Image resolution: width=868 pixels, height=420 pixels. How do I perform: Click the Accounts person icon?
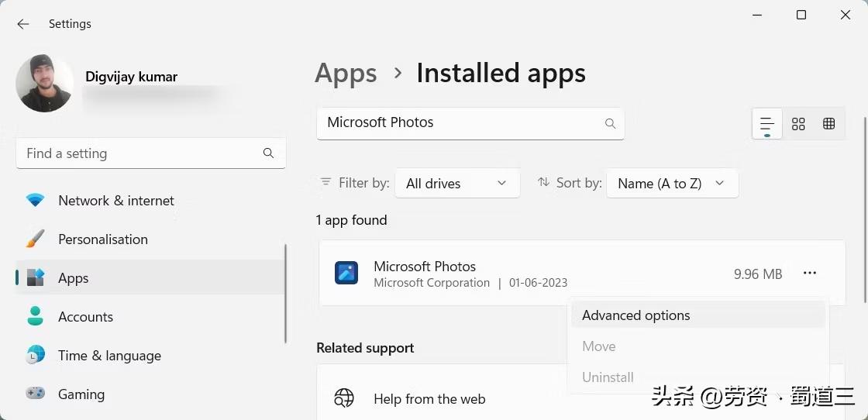click(36, 316)
